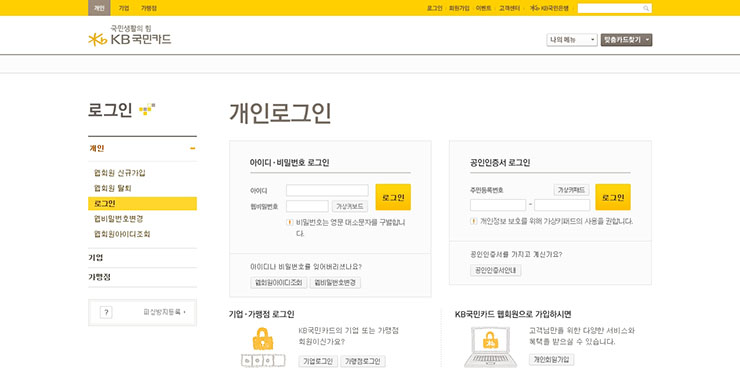Click the 로그인 sidebar title
This screenshot has width=740, height=391.
click(x=110, y=110)
